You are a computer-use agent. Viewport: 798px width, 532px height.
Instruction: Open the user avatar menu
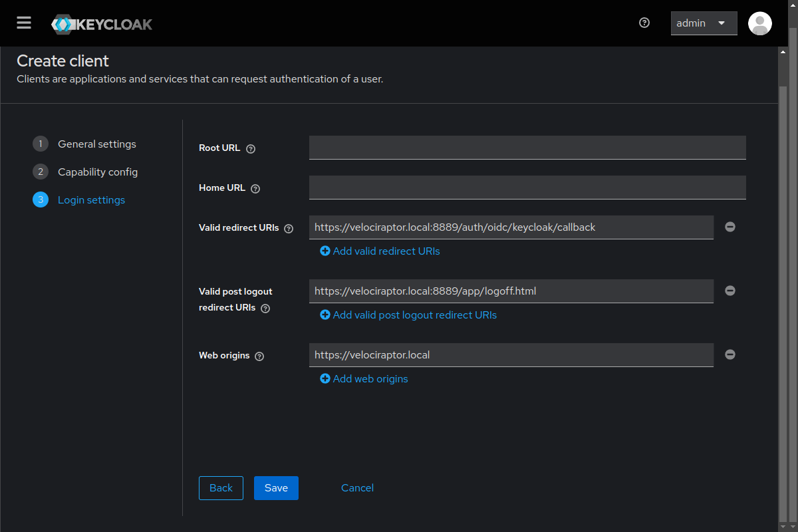[759, 23]
